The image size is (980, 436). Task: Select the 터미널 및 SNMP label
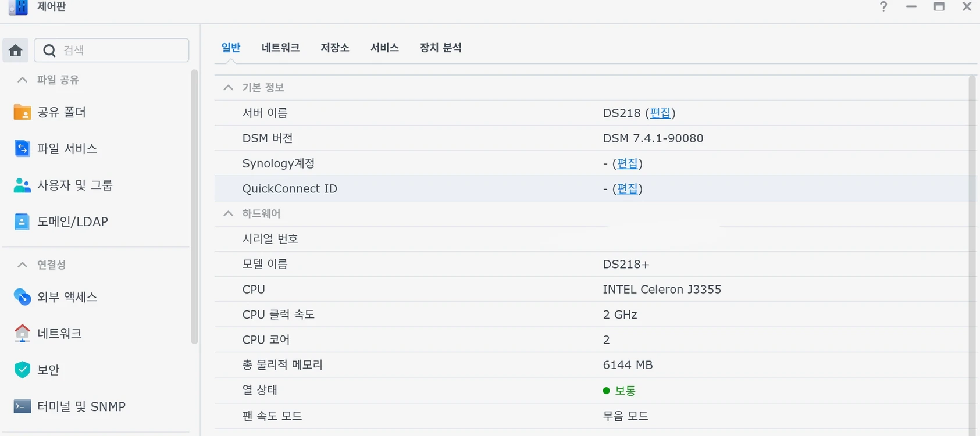tap(81, 406)
